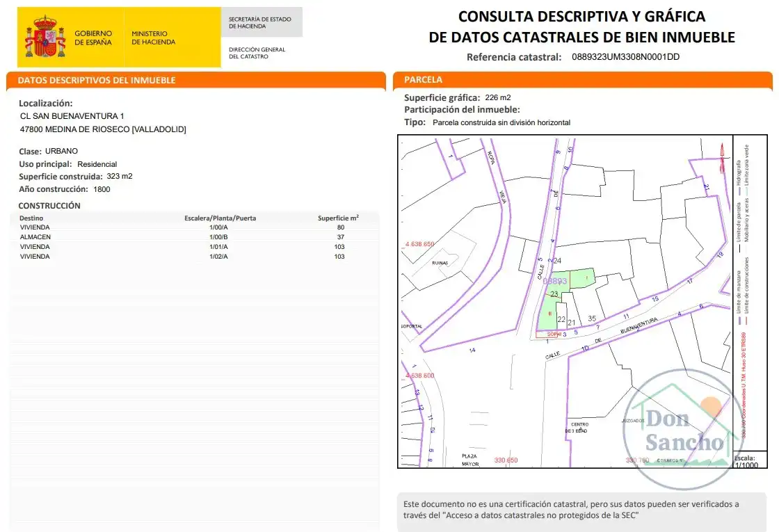Screen dimensions: 779x532
Task: Click the RUINAS label on the map
Action: pyautogui.click(x=440, y=263)
